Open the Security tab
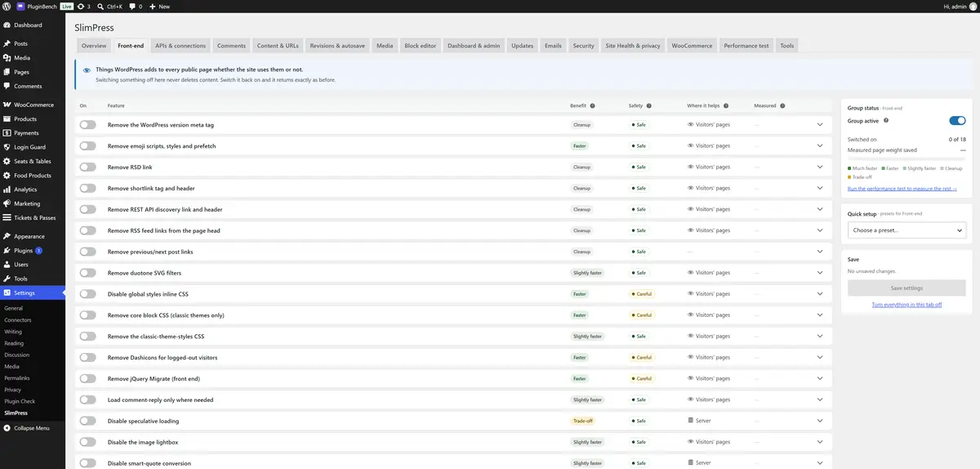This screenshot has width=980, height=469. 583,46
